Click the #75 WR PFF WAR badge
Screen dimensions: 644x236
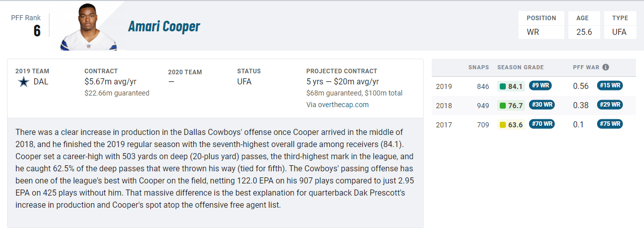(x=610, y=124)
